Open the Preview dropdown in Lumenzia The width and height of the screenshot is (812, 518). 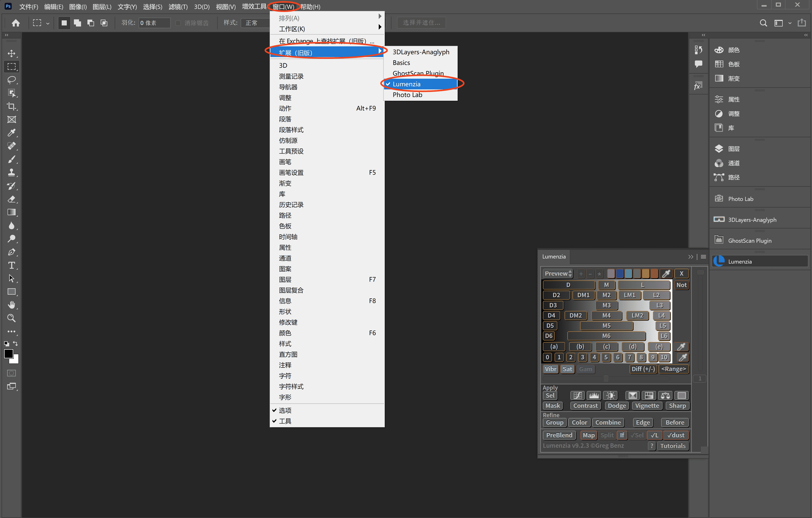tap(558, 273)
